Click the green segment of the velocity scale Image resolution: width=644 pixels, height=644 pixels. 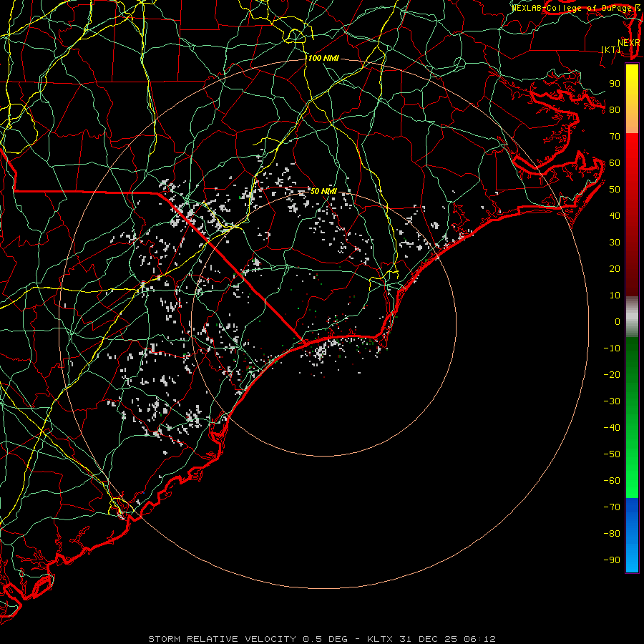point(632,417)
